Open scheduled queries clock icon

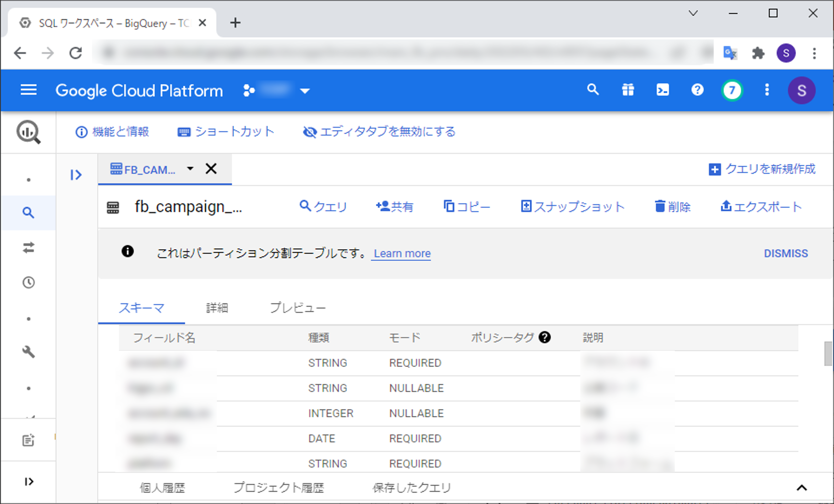coord(28,282)
